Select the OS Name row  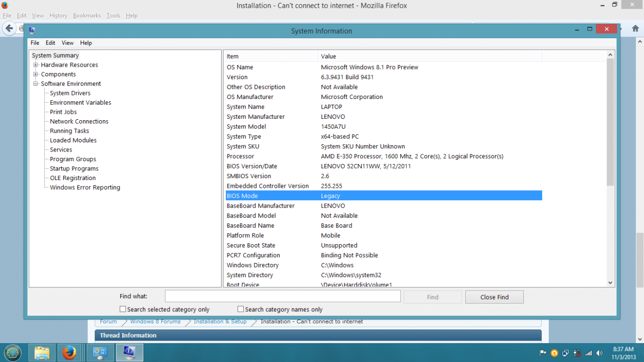[x=384, y=67]
